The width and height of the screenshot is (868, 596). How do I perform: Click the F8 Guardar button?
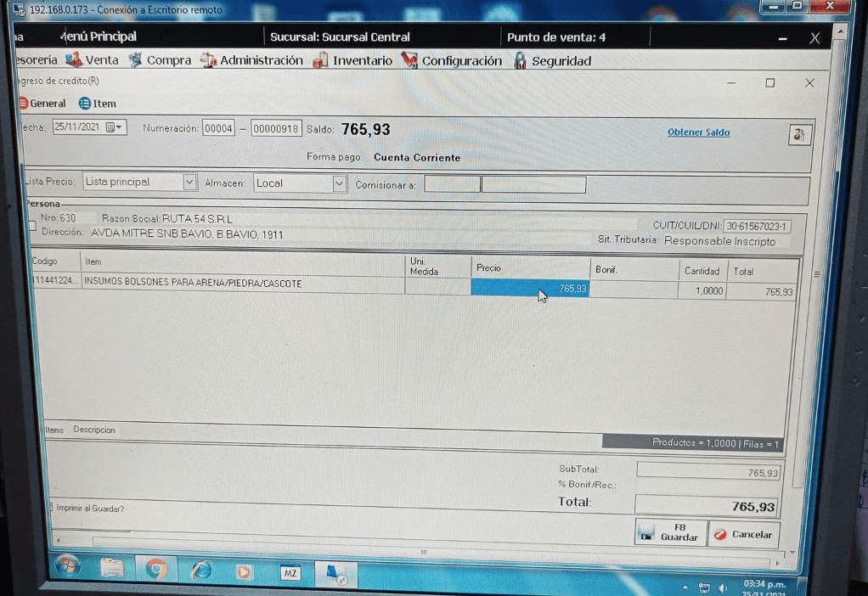[x=670, y=533]
